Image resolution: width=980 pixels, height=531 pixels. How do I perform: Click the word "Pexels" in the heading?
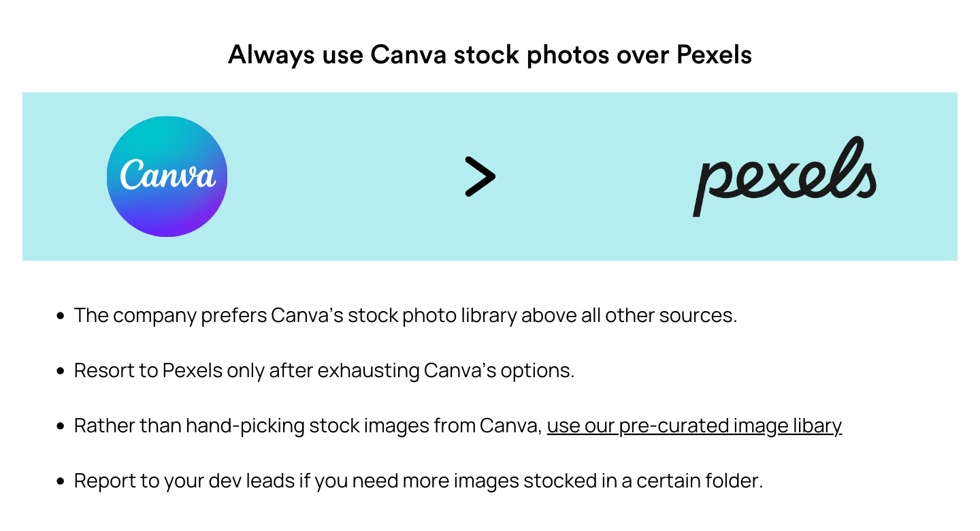tap(714, 54)
